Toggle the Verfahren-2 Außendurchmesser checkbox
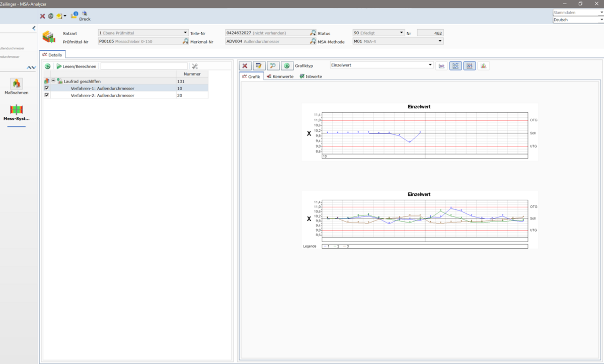The image size is (604, 364). click(47, 95)
